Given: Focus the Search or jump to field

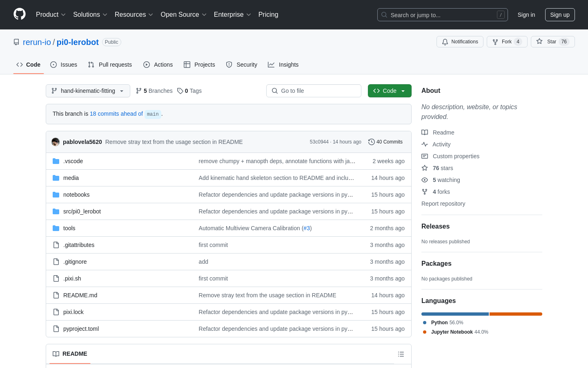Looking at the screenshot, I should coord(443,15).
